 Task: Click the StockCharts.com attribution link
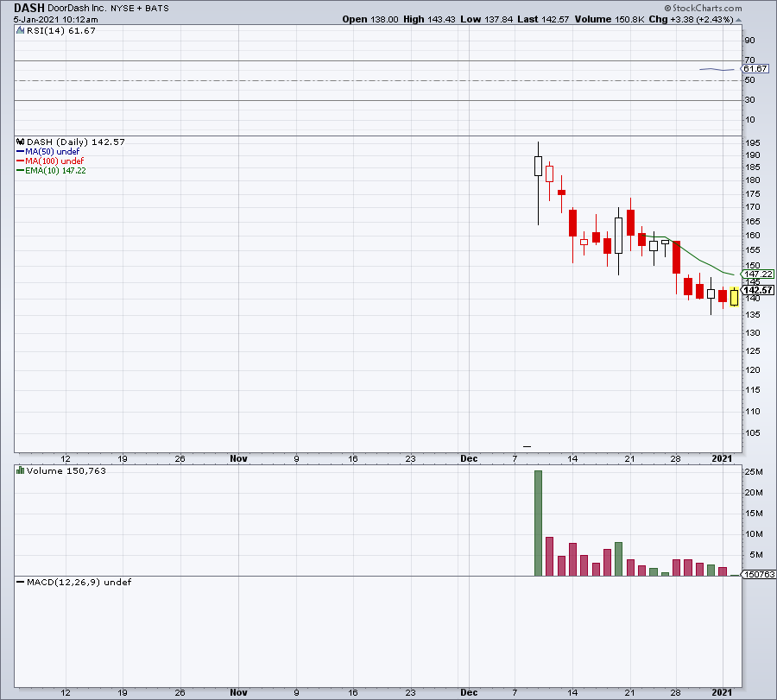[703, 8]
